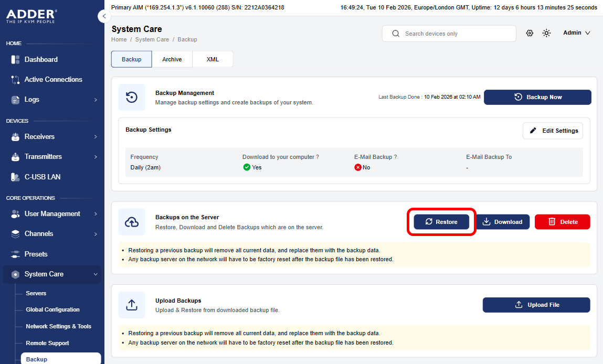Image resolution: width=603 pixels, height=364 pixels.
Task: Click the Dashboard sidebar icon
Action: [x=15, y=60]
